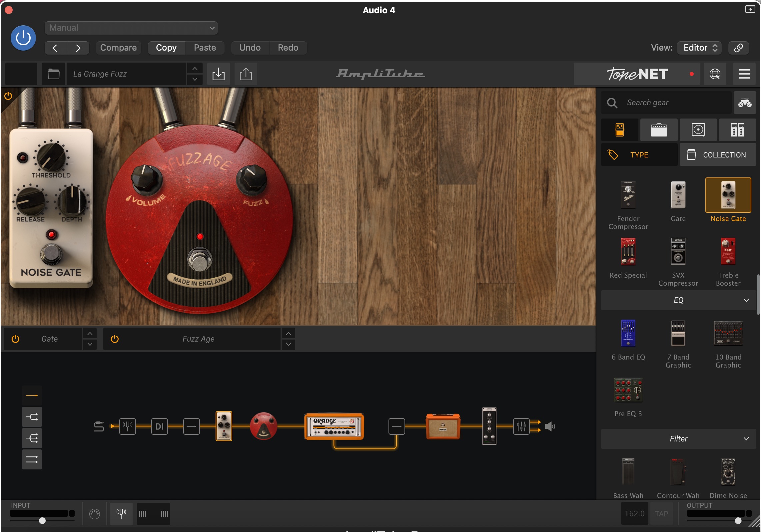
Task: Toggle the stomp section power icon
Action: coord(8,96)
